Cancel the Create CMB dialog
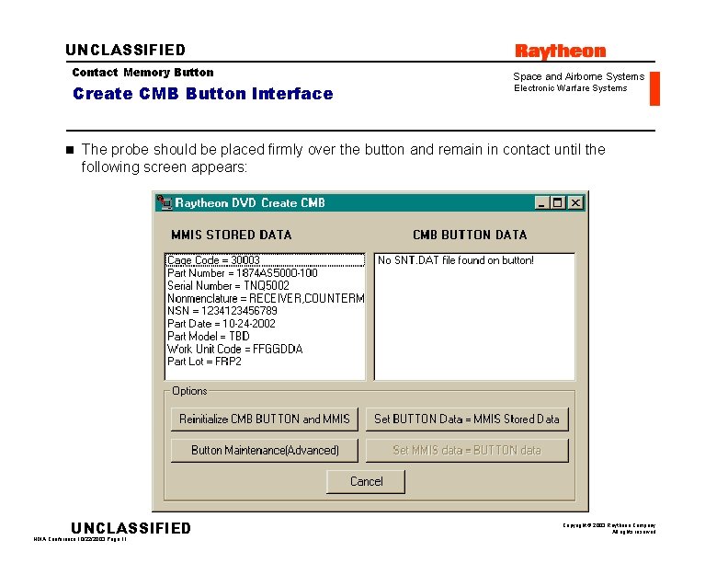The width and height of the screenshot is (728, 563). 366,482
